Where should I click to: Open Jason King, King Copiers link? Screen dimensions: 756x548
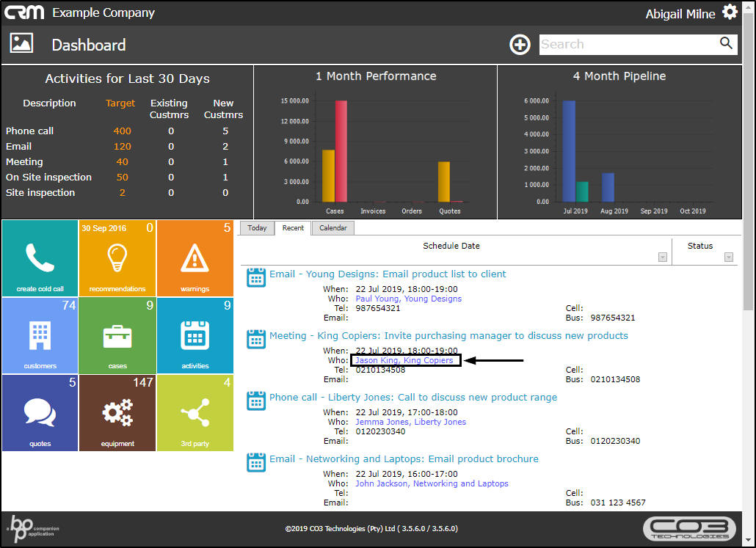404,360
